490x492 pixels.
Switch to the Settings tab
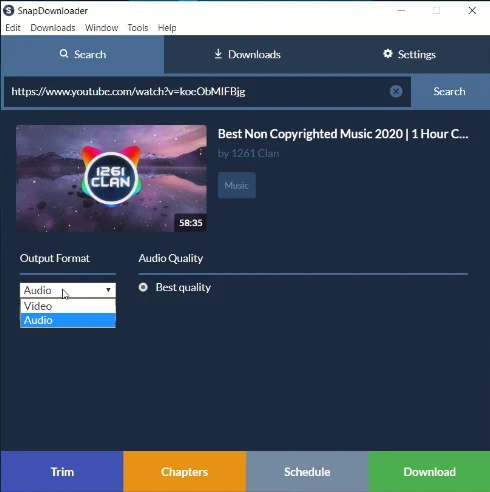(x=409, y=54)
